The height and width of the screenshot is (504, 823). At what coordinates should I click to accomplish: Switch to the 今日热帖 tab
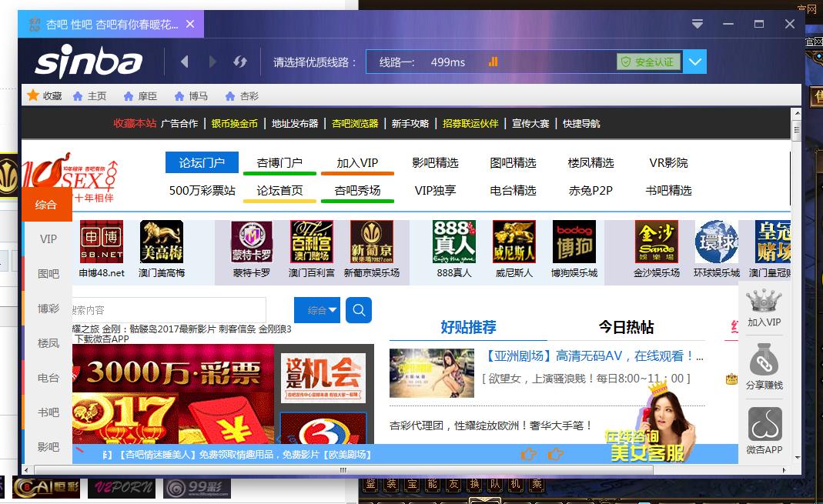coord(626,327)
